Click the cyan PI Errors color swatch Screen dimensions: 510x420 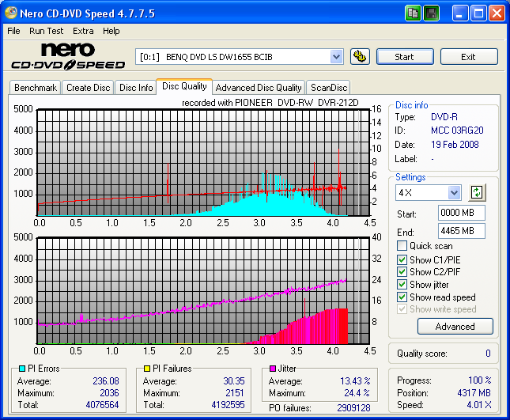[22, 369]
